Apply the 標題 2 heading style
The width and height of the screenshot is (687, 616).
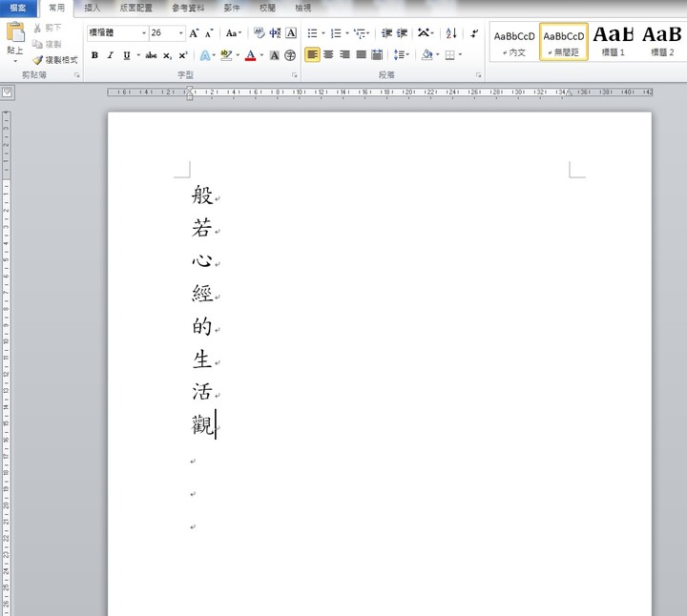662,43
